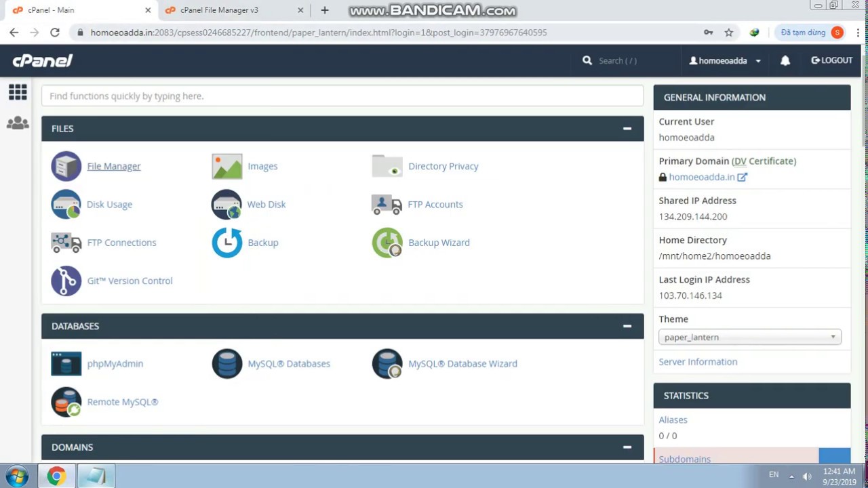868x488 pixels.
Task: Open the homoeoadda.in primary domain link
Action: 702,177
